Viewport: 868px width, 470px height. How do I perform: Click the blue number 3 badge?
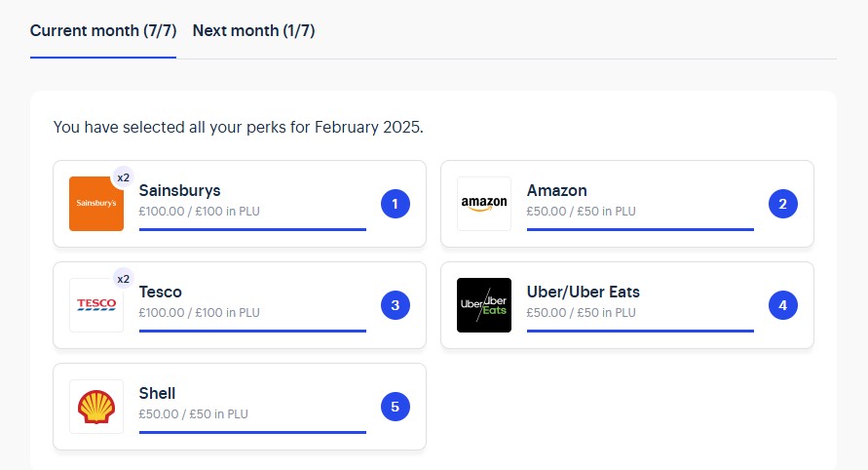[x=396, y=305]
